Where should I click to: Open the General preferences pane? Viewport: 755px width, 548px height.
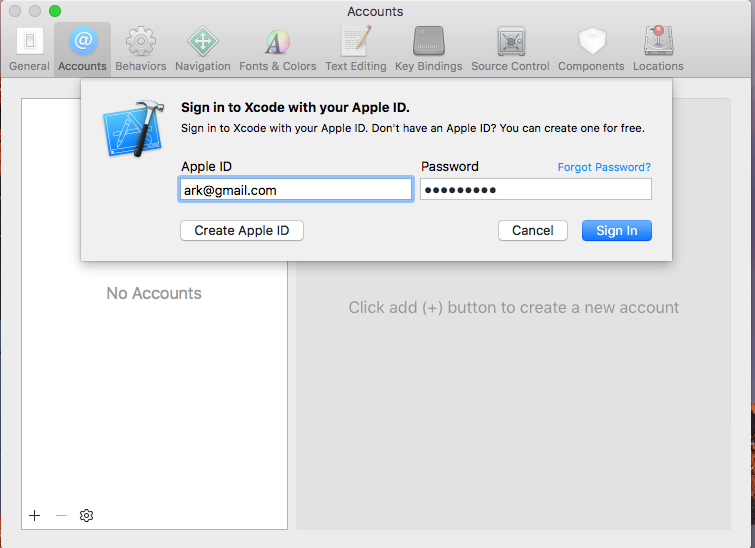point(29,50)
